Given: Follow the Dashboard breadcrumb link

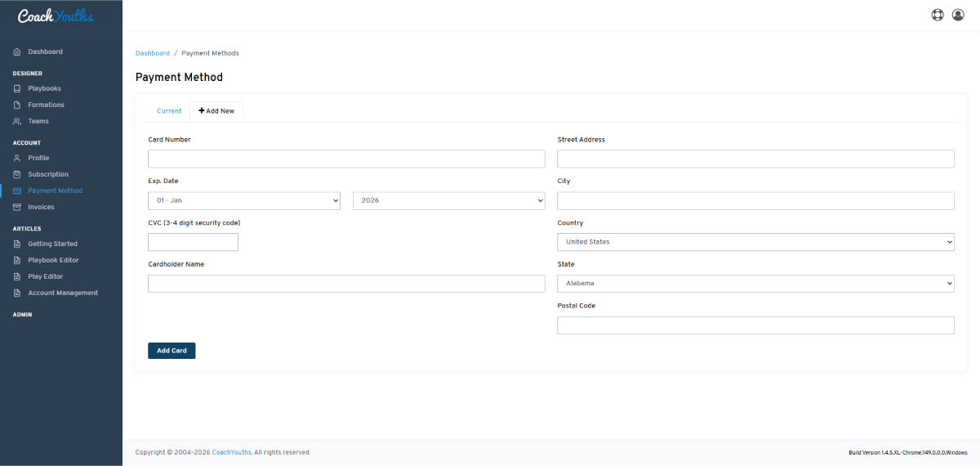Looking at the screenshot, I should point(153,53).
